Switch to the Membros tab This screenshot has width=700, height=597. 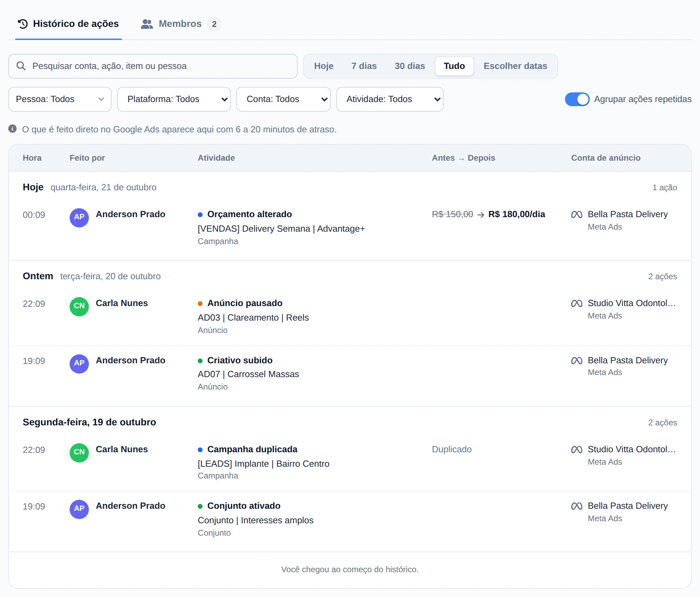pos(181,24)
